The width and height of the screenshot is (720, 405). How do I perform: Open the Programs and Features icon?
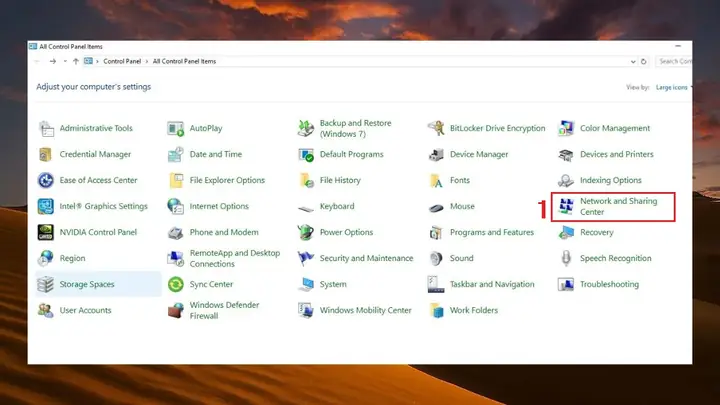coord(436,232)
